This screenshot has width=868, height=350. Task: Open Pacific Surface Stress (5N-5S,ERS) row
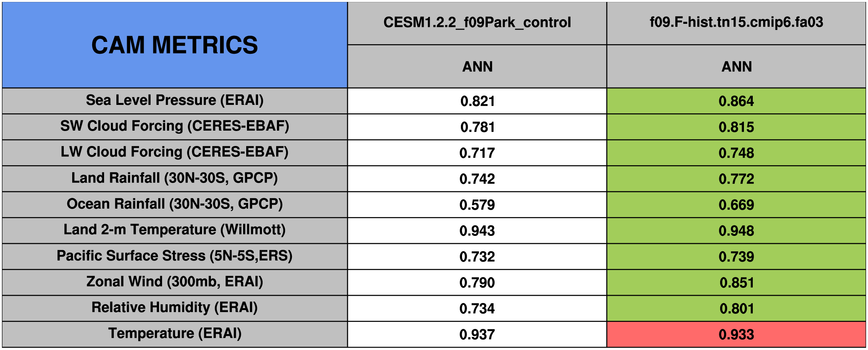(175, 256)
